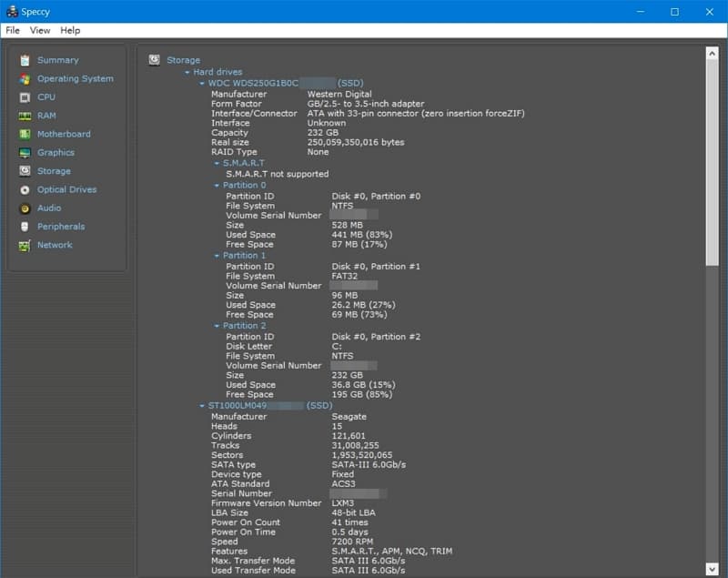728x578 pixels.
Task: Go to the Motherboard page label
Action: click(64, 134)
